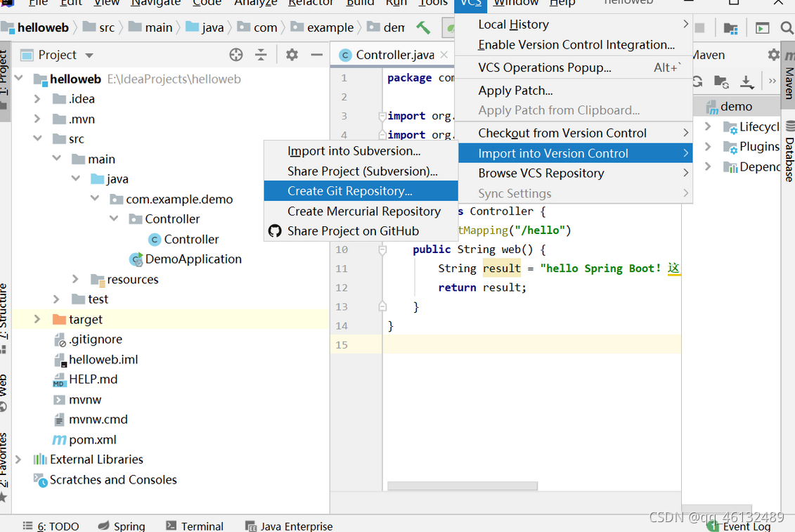Expand the resources folder

click(x=75, y=279)
